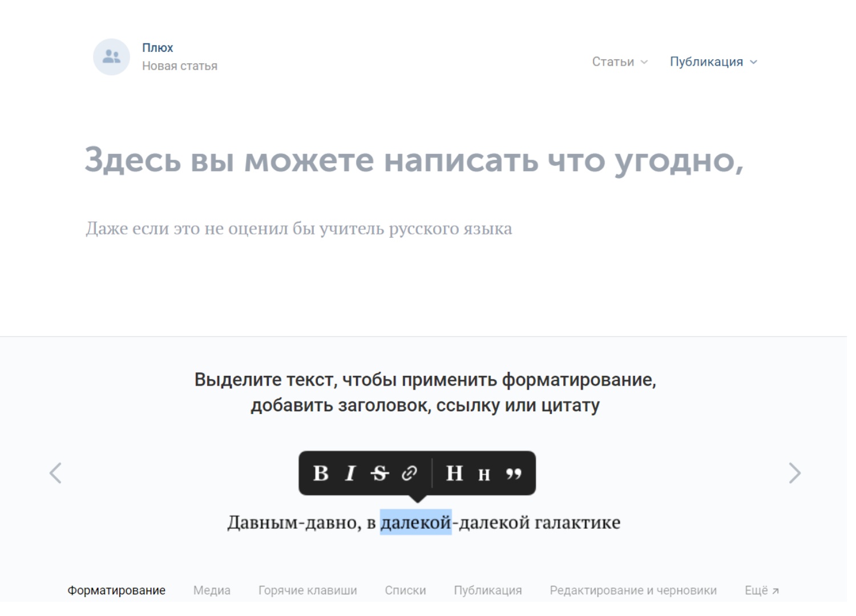
Task: Select the small heading icon
Action: click(484, 475)
